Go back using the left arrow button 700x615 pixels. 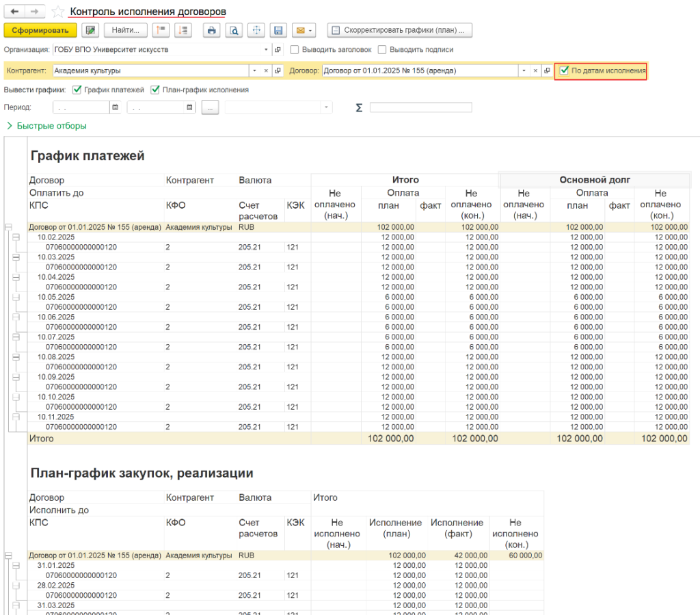point(14,12)
